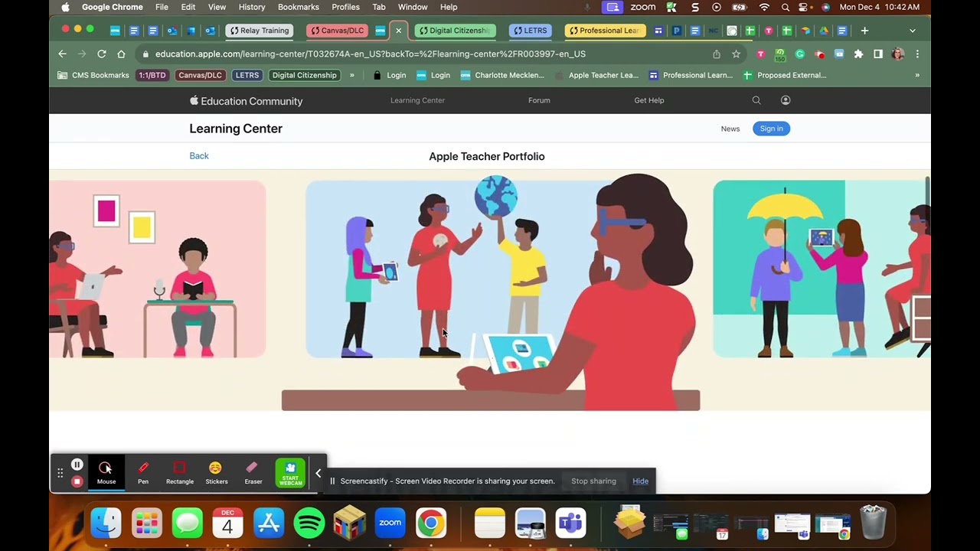Image resolution: width=980 pixels, height=551 pixels.
Task: Open the History menu in the menu bar
Action: (x=252, y=7)
